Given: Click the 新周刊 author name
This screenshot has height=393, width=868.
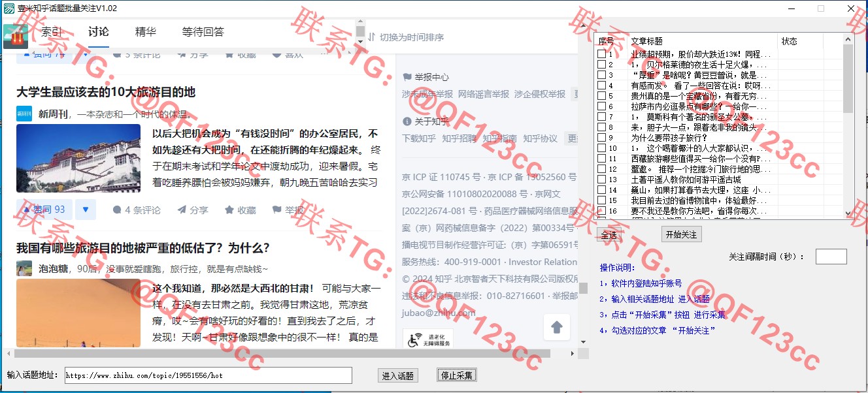Looking at the screenshot, I should (x=53, y=114).
